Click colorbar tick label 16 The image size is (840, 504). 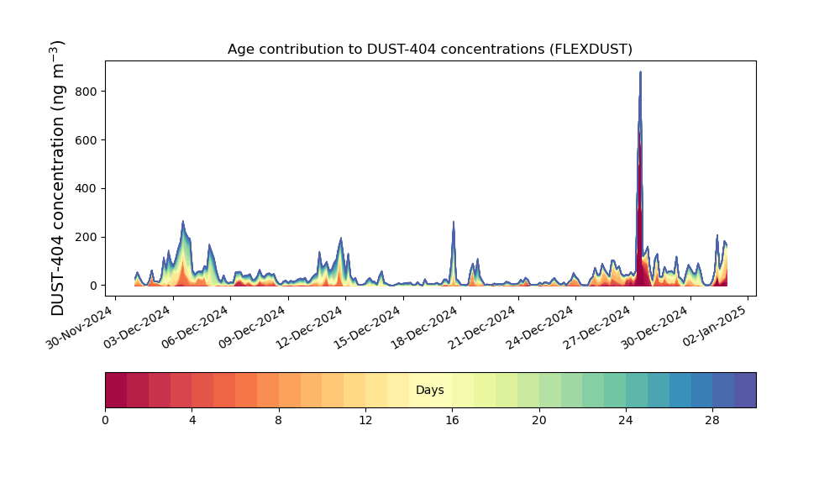coord(452,421)
